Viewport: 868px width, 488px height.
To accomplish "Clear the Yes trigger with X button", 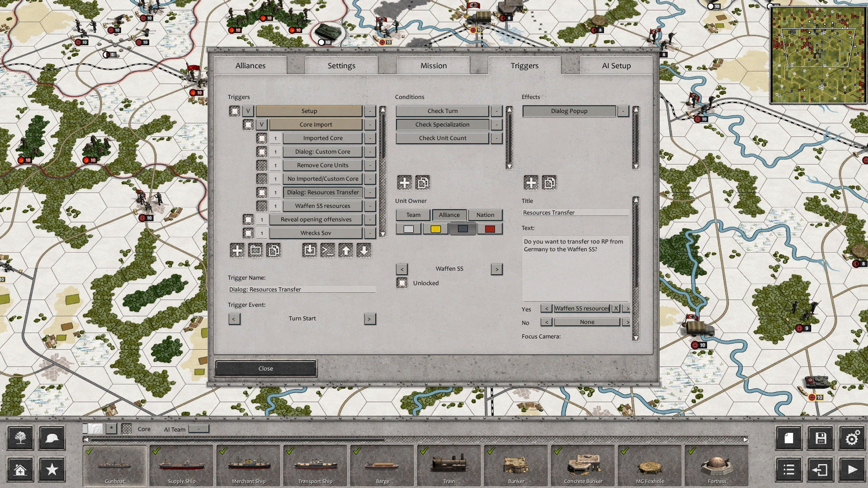I will click(x=616, y=308).
